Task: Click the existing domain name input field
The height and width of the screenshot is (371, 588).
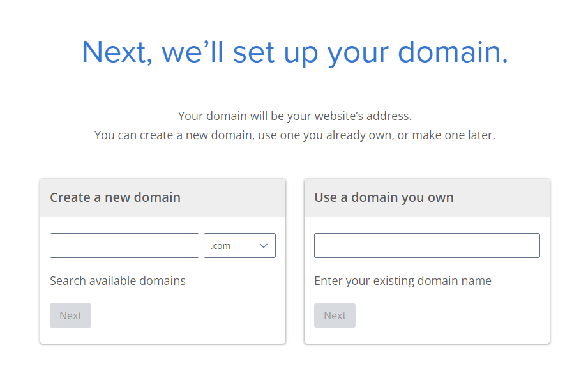Action: pyautogui.click(x=426, y=245)
